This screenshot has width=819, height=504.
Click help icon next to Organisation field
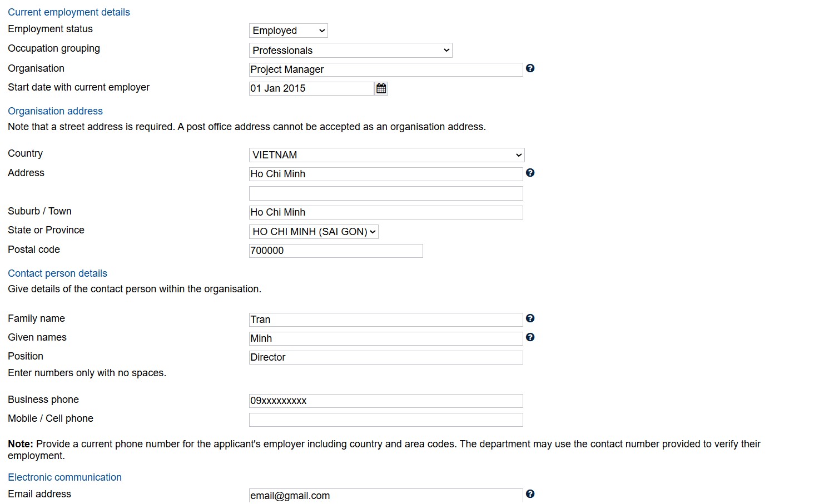point(530,68)
